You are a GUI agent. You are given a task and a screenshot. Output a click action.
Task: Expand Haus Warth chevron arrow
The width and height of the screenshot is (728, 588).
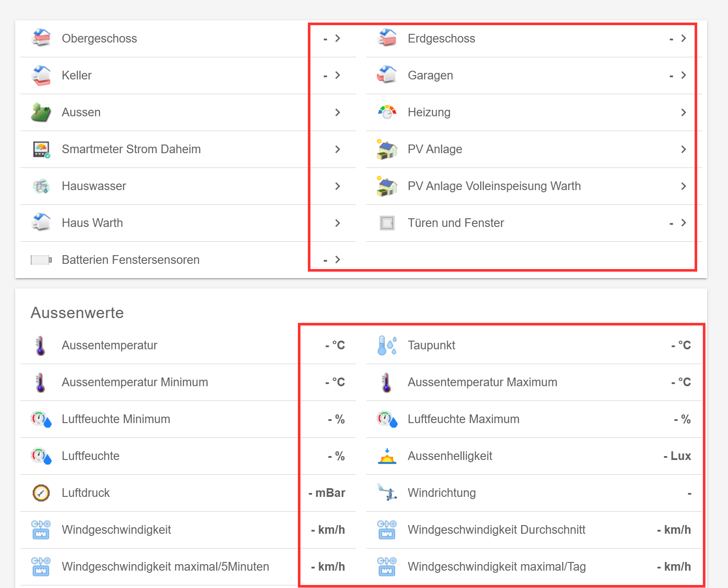coord(337,223)
